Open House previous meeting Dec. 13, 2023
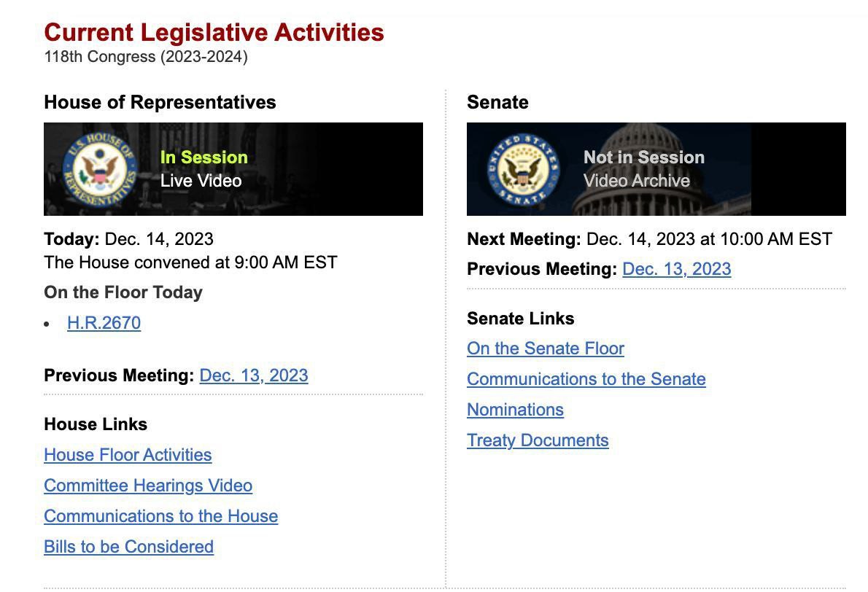Viewport: 868px width, 592px height. 254,375
